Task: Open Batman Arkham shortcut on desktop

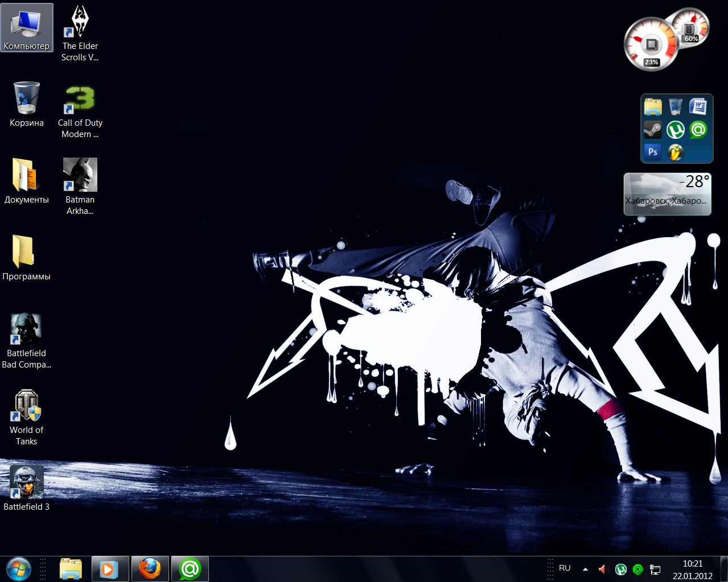Action: 80,175
